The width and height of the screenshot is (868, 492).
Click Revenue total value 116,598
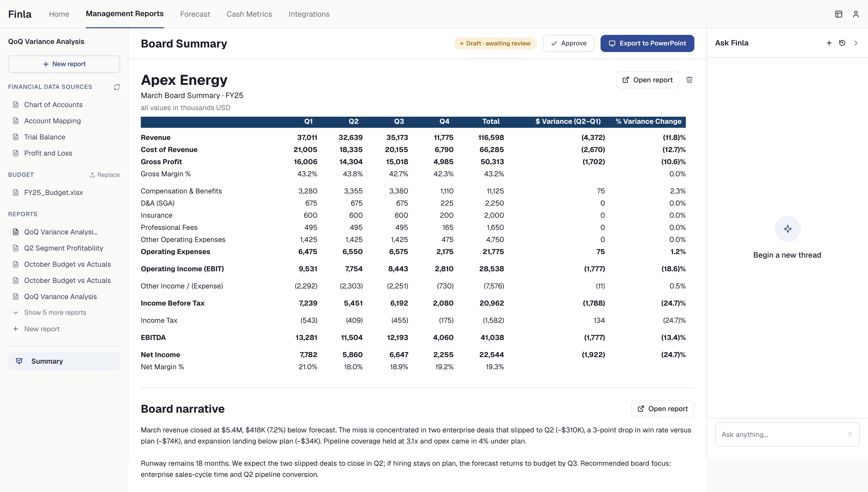[x=491, y=138]
